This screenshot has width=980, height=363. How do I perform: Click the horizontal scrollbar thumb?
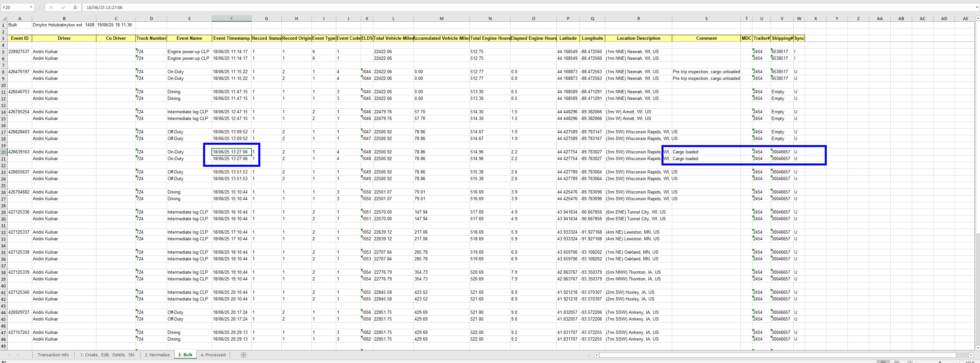point(778,355)
